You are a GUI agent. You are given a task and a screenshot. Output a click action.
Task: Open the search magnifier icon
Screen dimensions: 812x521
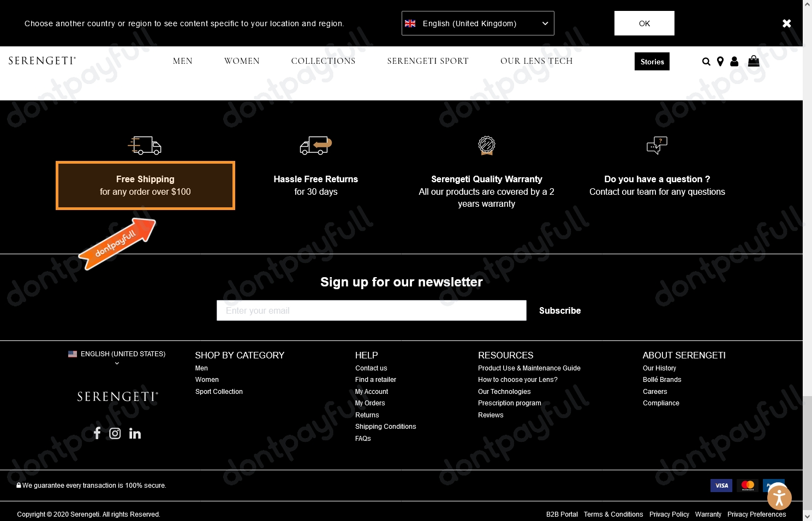(x=706, y=61)
